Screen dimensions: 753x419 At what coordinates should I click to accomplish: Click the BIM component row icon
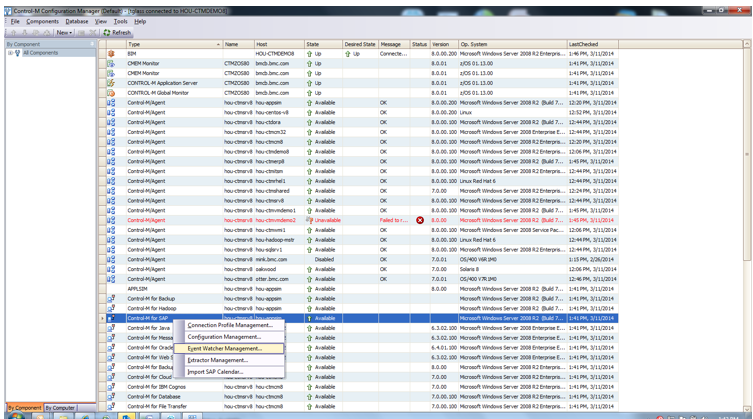tap(111, 54)
